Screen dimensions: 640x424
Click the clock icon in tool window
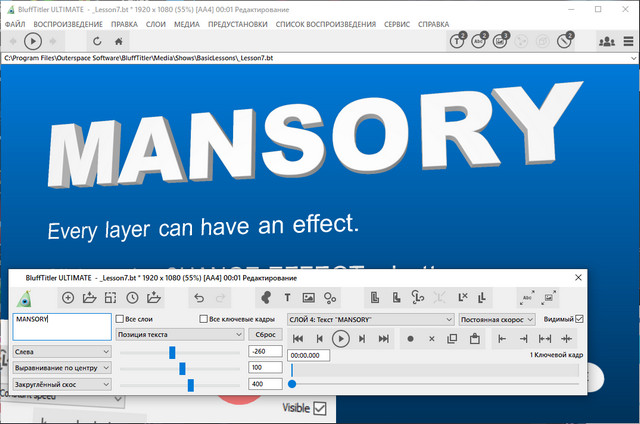click(x=132, y=297)
